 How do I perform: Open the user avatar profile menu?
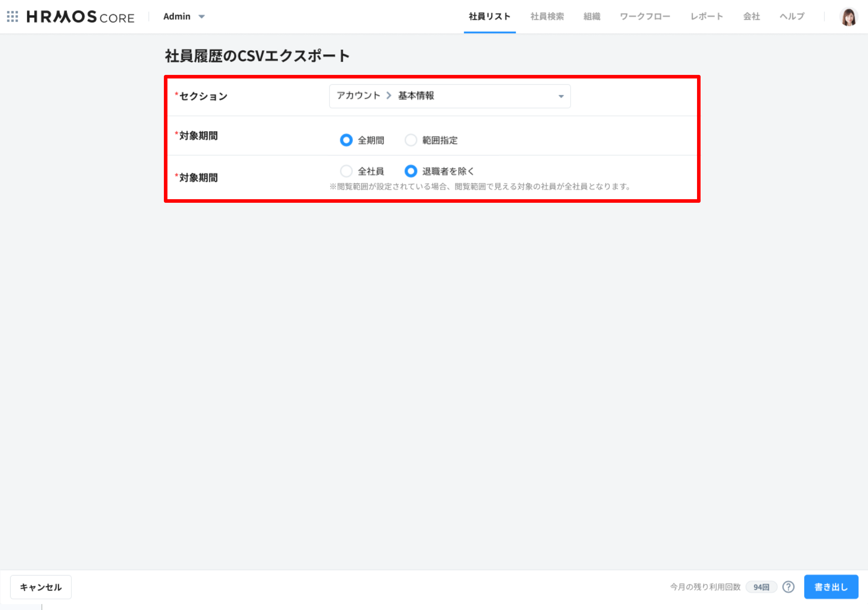(x=849, y=17)
